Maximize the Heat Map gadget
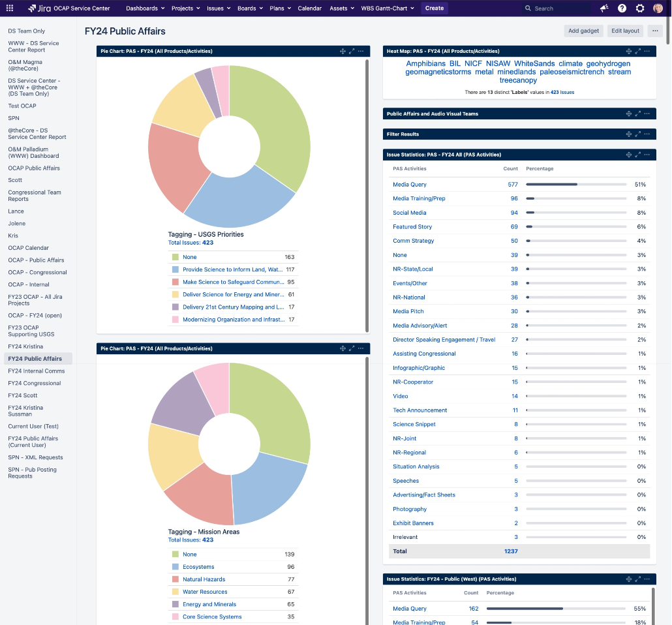The image size is (672, 625). 637,51
